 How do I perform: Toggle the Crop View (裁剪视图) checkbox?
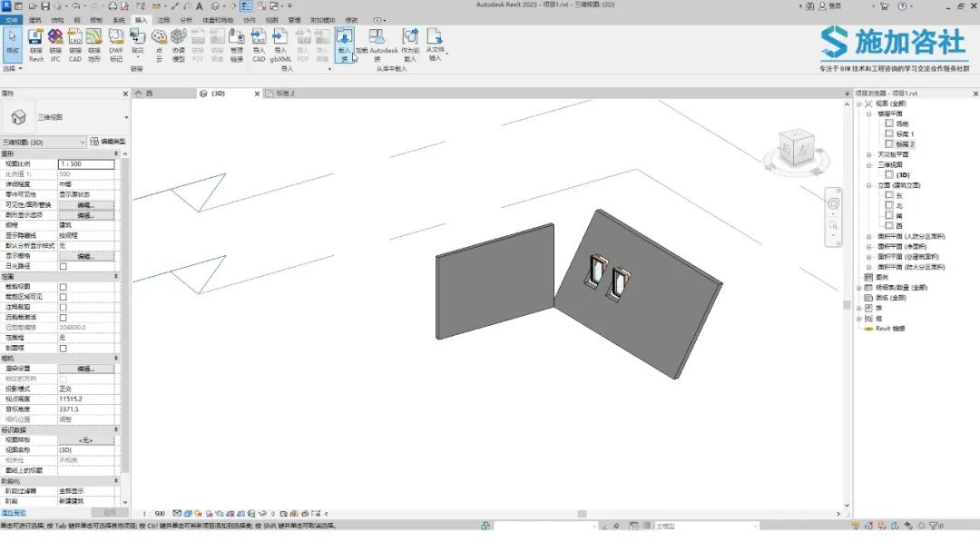pyautogui.click(x=64, y=287)
